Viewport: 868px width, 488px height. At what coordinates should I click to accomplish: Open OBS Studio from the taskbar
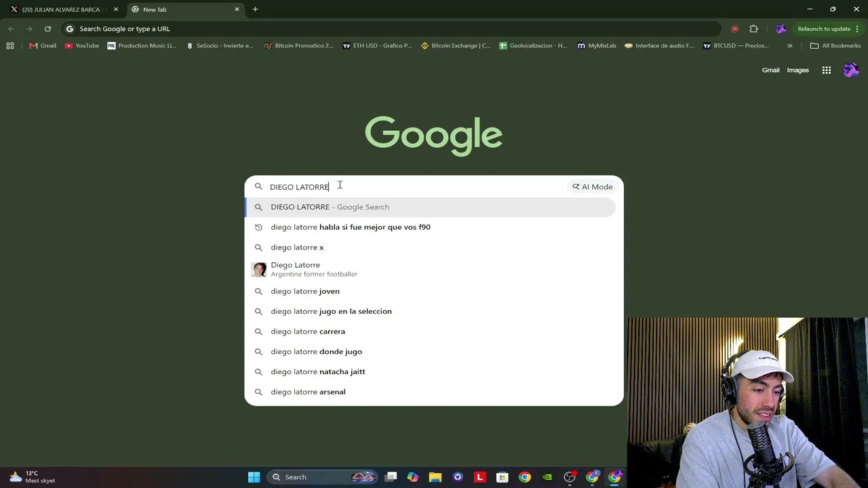[x=570, y=477]
